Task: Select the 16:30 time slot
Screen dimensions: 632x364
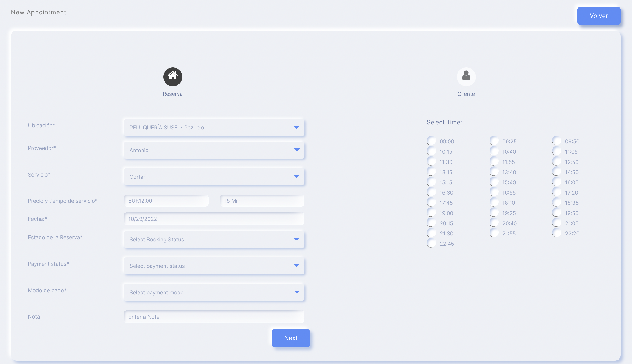Action: click(x=431, y=192)
